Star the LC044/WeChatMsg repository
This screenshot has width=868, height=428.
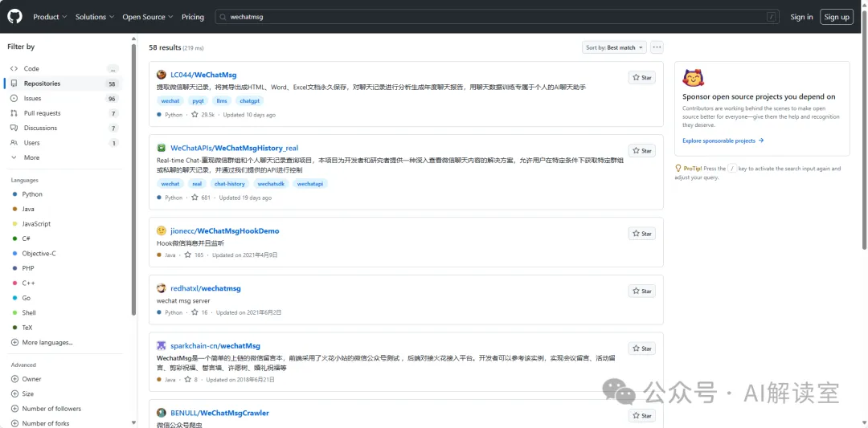642,77
